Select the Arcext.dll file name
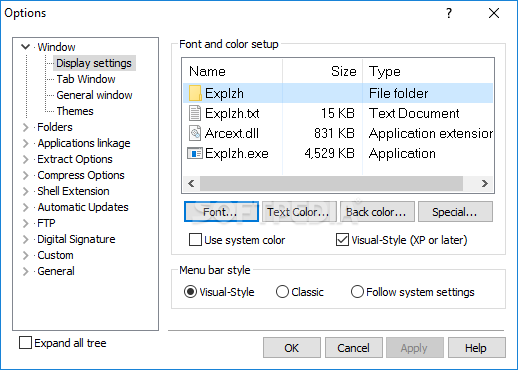 pyautogui.click(x=232, y=133)
